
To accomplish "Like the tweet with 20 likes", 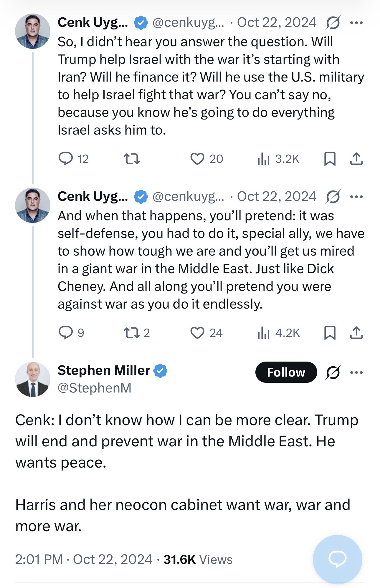I will [x=197, y=159].
